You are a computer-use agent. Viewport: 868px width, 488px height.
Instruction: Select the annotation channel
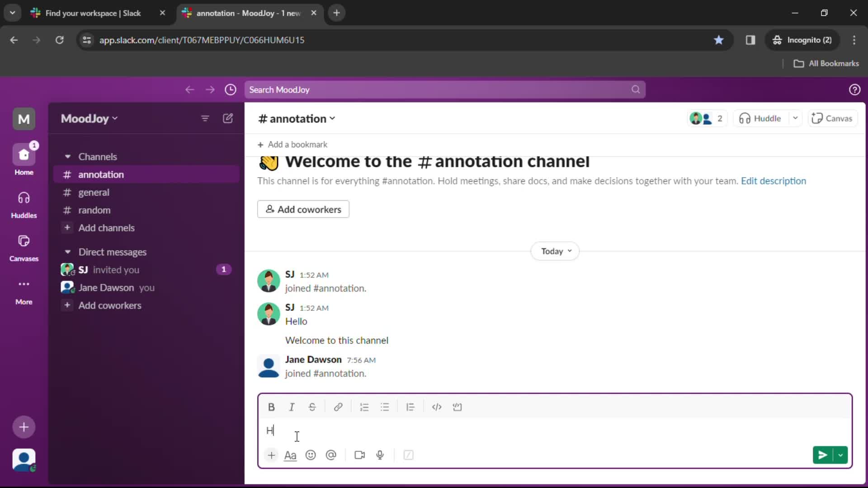tap(146, 174)
